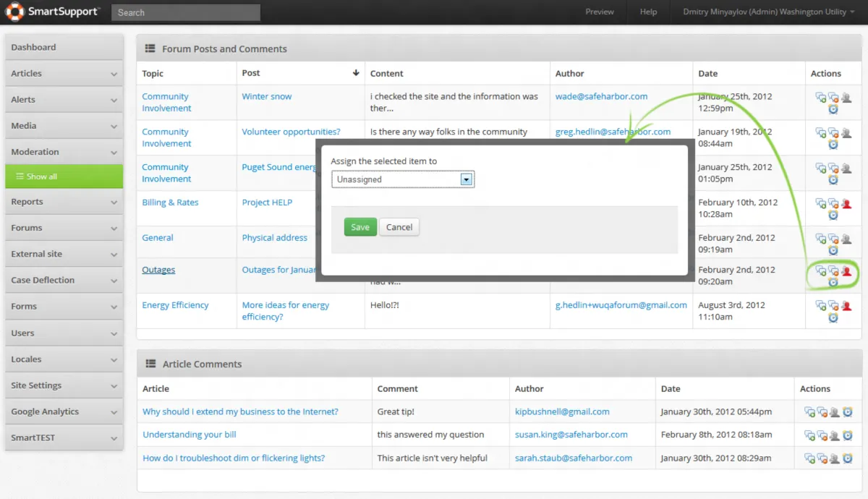Open Help in the top bar

coord(648,12)
